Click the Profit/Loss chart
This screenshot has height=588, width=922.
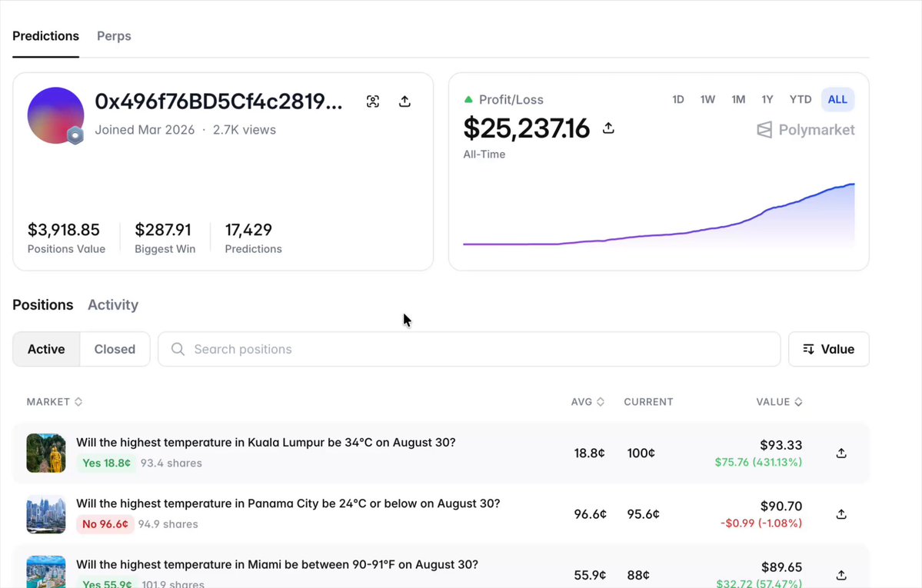point(659,214)
